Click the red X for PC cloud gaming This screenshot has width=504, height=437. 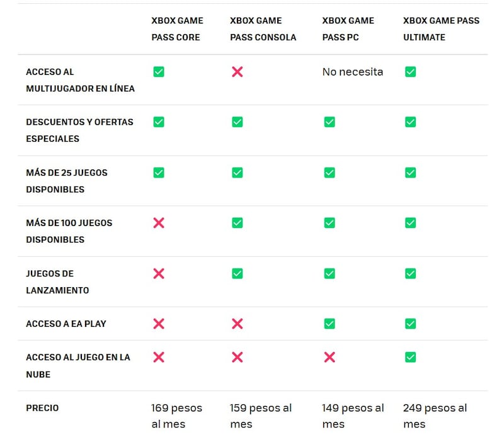[x=329, y=357]
